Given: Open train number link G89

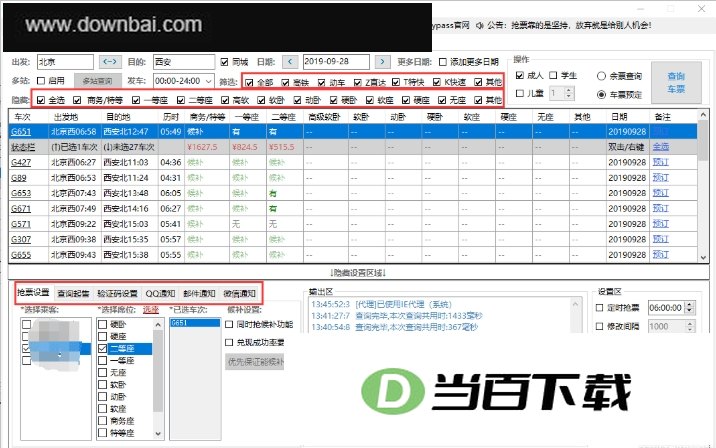Looking at the screenshot, I should [19, 178].
